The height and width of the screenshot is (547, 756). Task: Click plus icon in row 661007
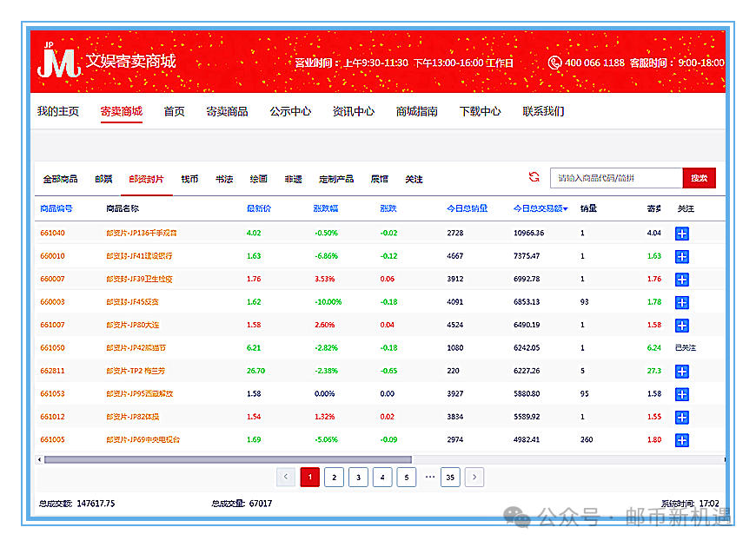682,326
